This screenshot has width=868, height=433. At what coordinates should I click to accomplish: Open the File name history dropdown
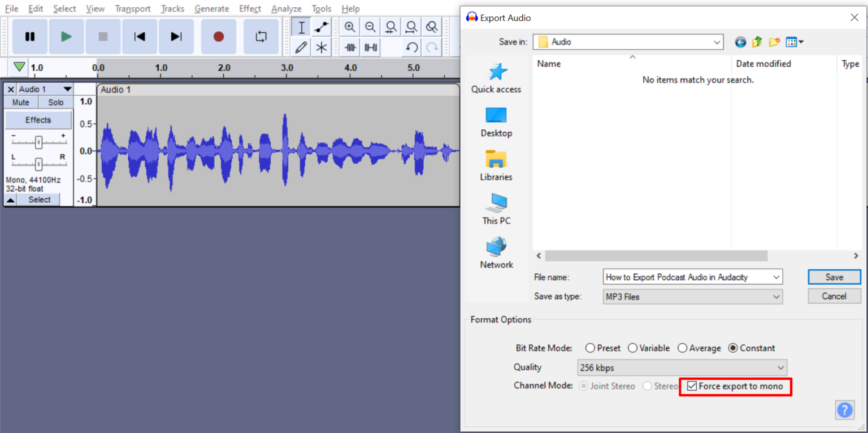776,277
